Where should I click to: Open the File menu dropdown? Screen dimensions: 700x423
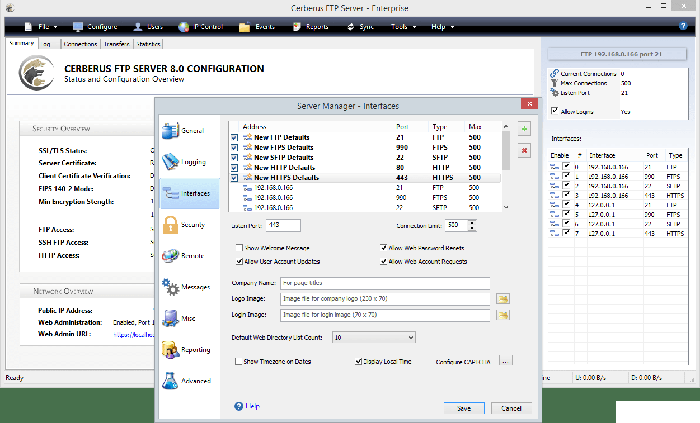point(41,27)
